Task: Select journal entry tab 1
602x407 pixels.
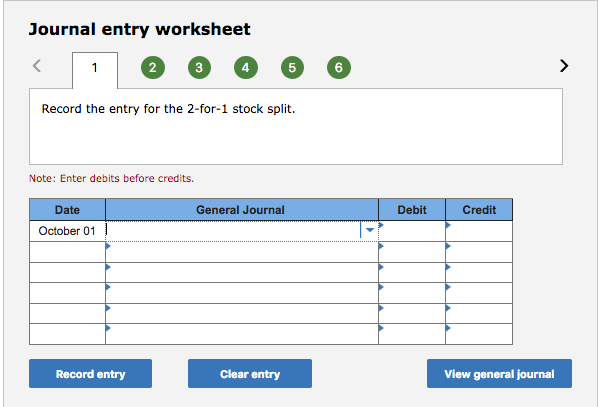Action: pyautogui.click(x=95, y=70)
